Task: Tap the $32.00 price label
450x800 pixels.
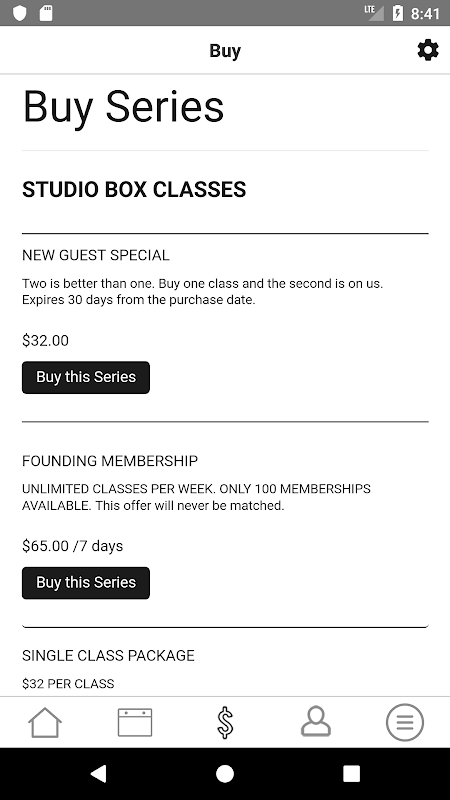Action: [45, 340]
